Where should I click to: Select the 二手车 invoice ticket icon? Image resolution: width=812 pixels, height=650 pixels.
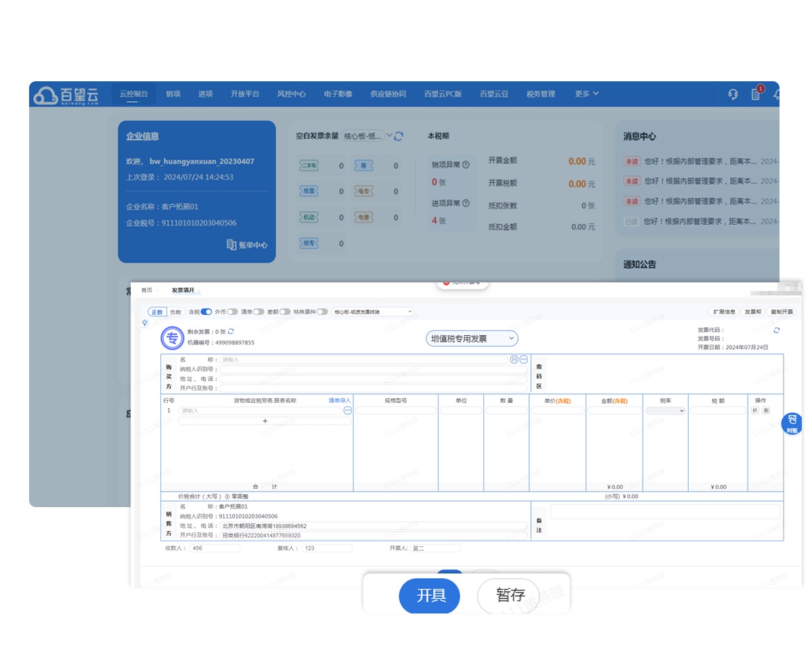[x=309, y=166]
